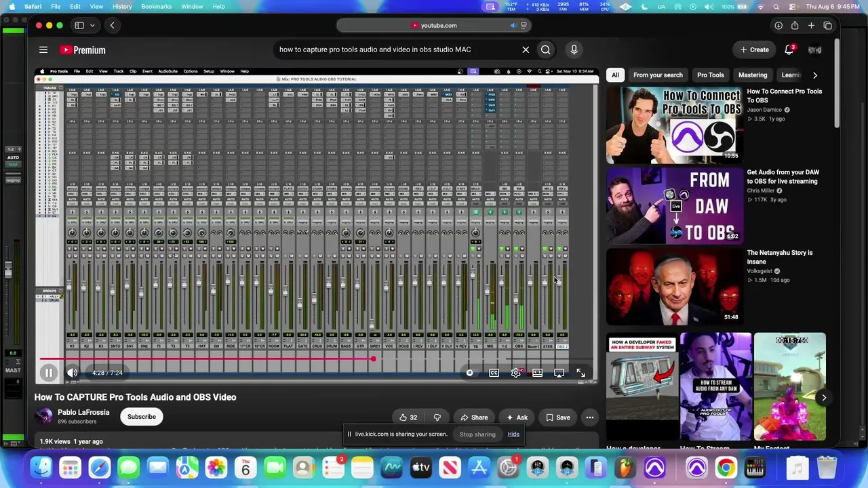The image size is (868, 488).
Task: Open the History menu
Action: (122, 7)
